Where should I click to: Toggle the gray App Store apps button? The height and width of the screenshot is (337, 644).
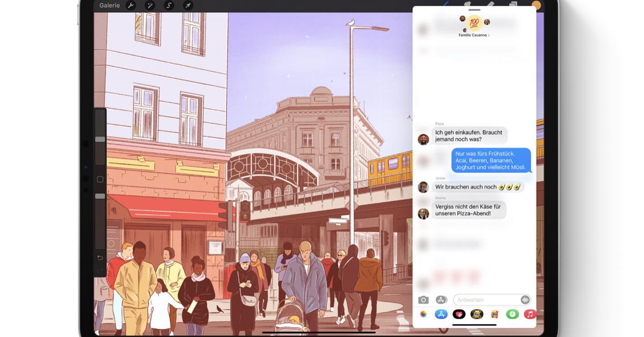click(441, 300)
